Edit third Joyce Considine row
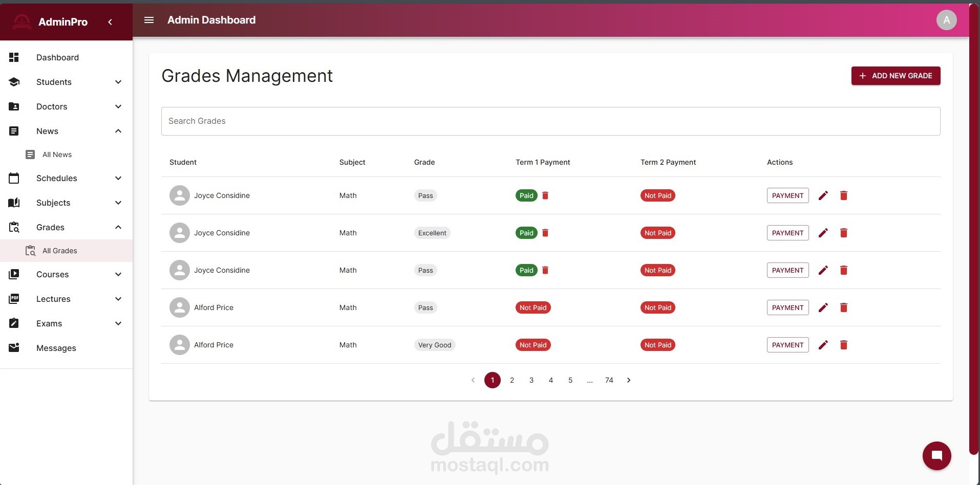 click(x=823, y=270)
